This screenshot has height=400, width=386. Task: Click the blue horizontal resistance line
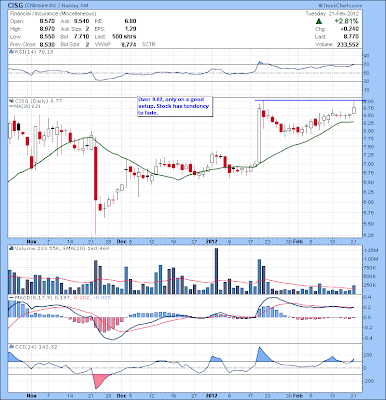click(310, 100)
